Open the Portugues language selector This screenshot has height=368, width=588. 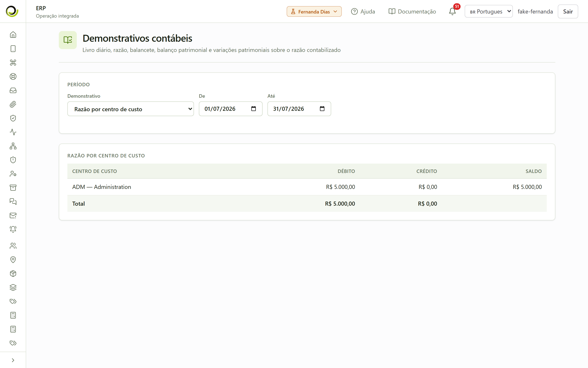(489, 11)
